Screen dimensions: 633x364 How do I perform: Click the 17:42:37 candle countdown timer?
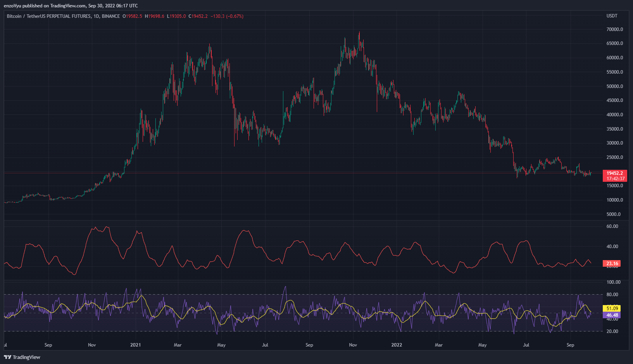tap(616, 179)
